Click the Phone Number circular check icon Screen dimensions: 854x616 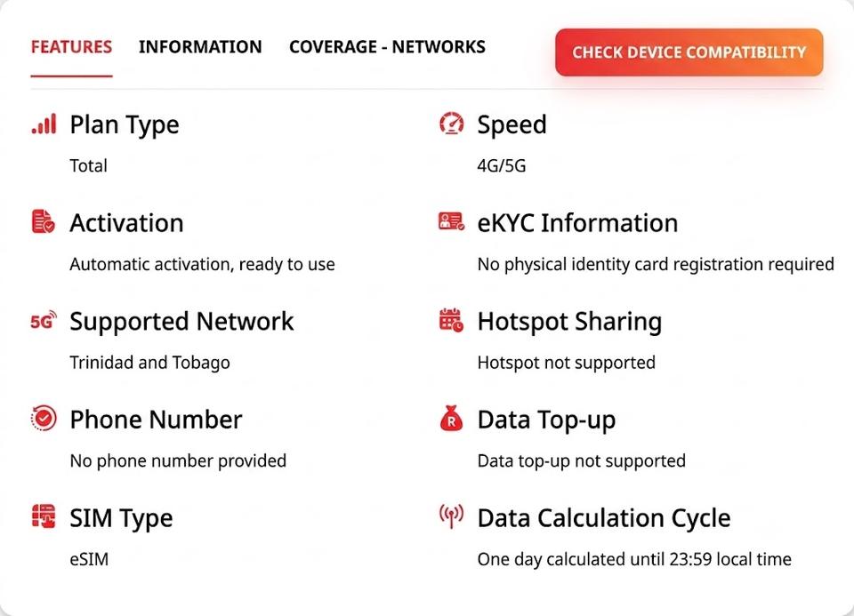click(x=44, y=419)
